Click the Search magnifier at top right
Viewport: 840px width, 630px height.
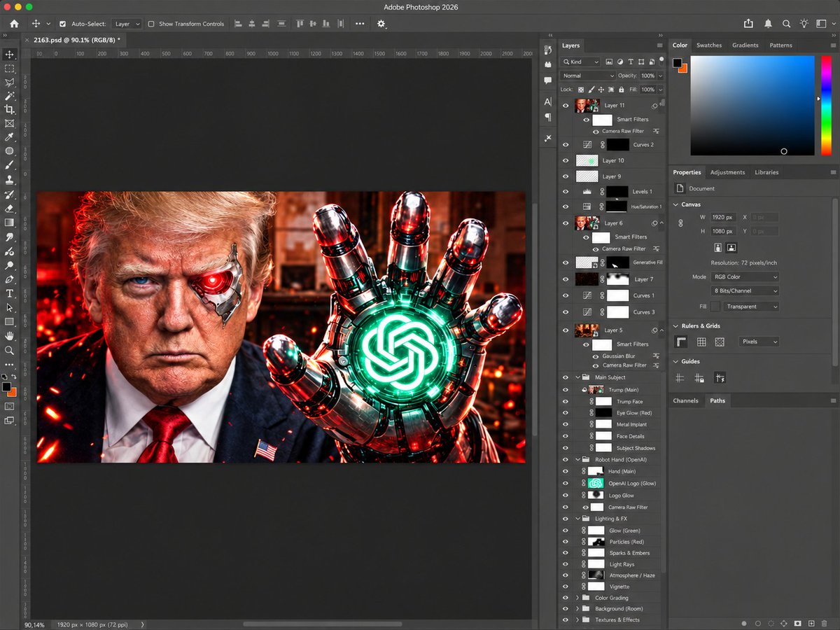pyautogui.click(x=786, y=24)
